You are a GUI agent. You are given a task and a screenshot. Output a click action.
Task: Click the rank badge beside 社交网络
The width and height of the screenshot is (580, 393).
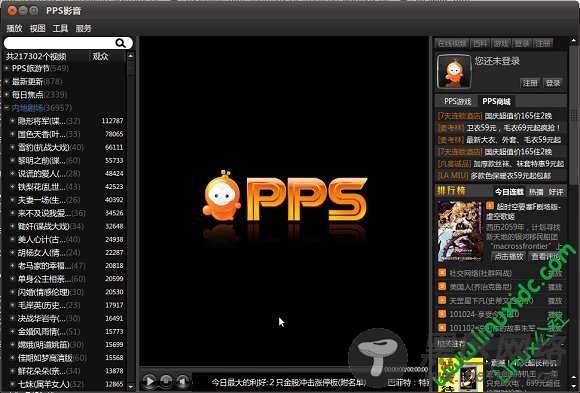click(x=442, y=273)
